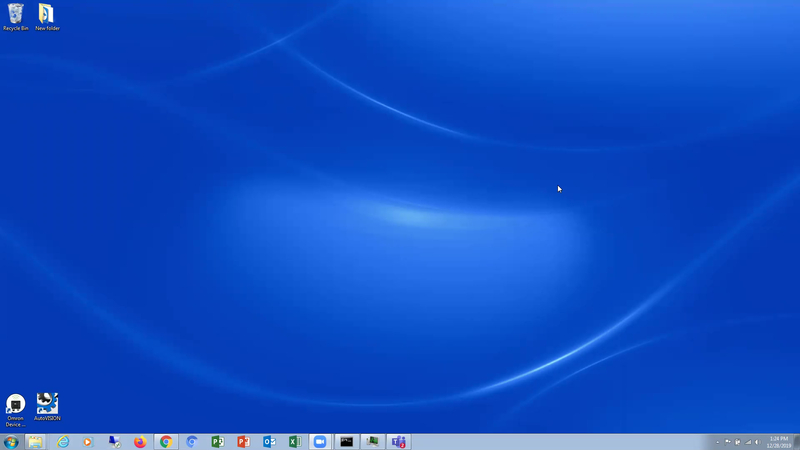Open the clock showing 1:24 PM
The image size is (800, 450).
[779, 442]
